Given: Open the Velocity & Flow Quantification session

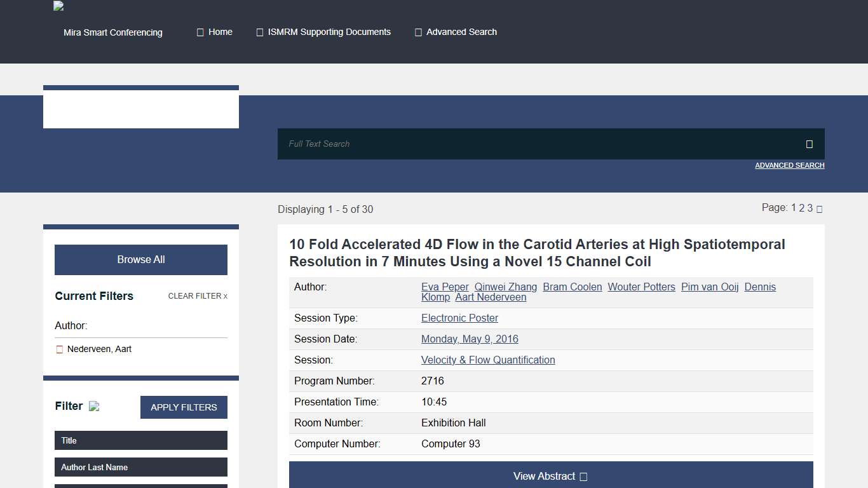Looking at the screenshot, I should click(x=488, y=360).
